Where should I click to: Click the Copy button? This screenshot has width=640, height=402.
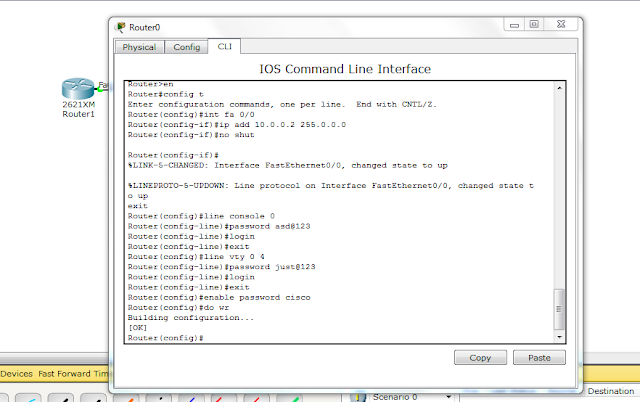pyautogui.click(x=480, y=358)
